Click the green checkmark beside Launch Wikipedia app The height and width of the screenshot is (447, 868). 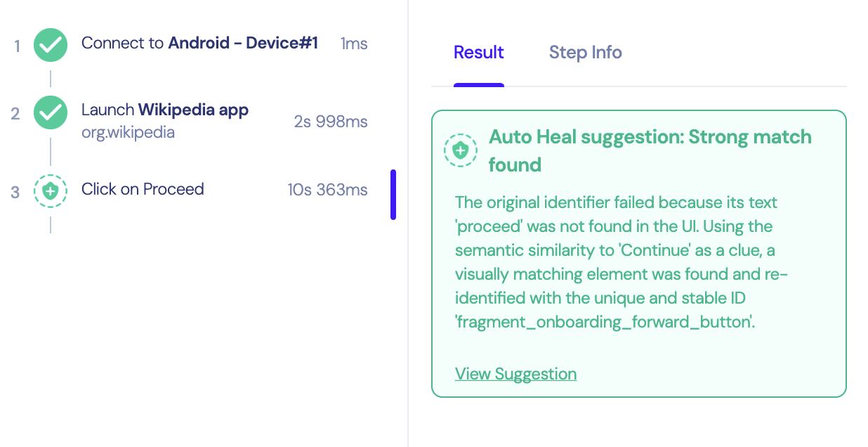pyautogui.click(x=51, y=112)
